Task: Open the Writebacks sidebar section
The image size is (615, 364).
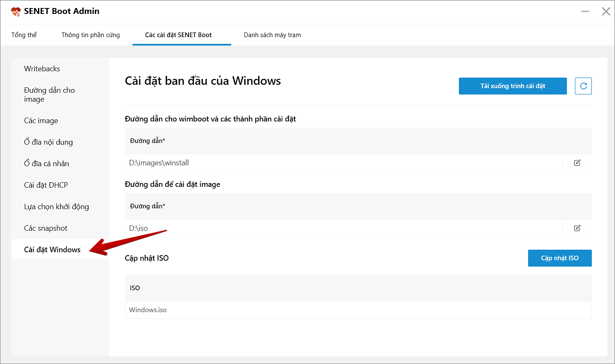Action: click(42, 68)
